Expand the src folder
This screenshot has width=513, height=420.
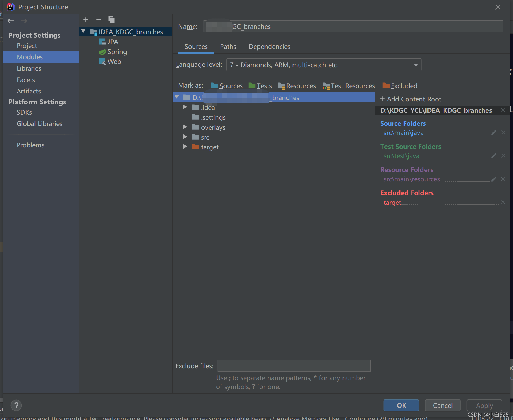185,137
